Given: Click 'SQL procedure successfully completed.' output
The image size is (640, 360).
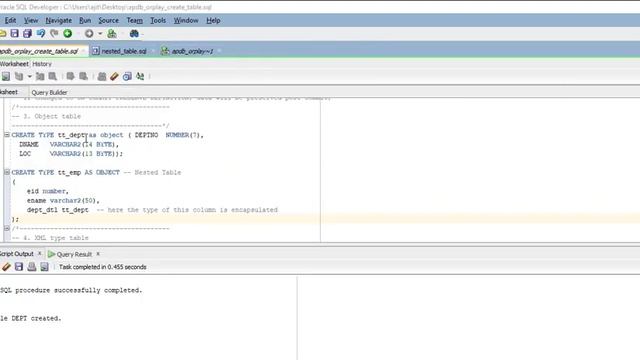Looking at the screenshot, I should click(71, 290).
